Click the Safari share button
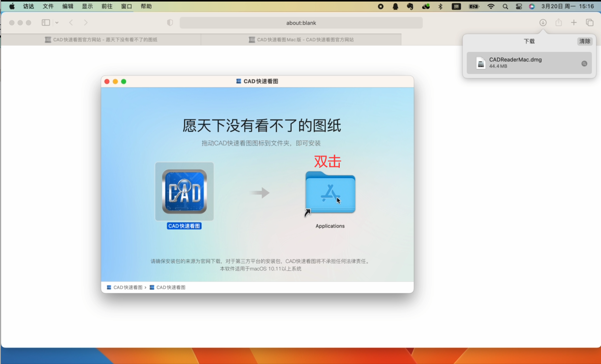 (558, 22)
